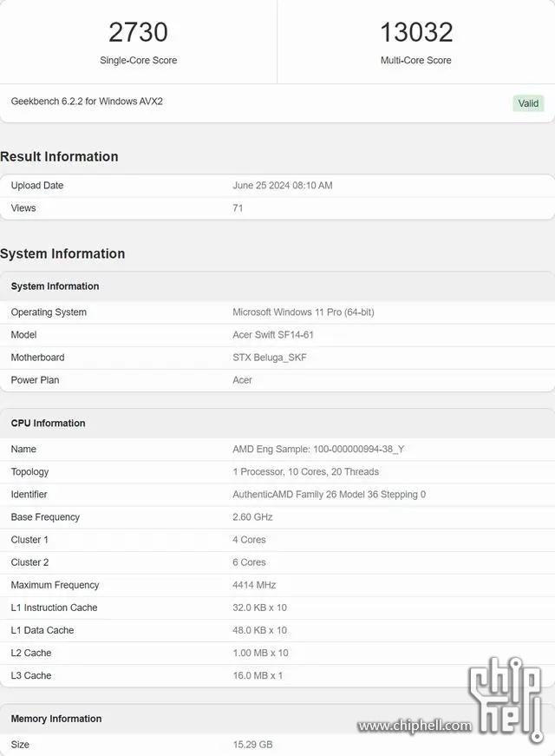The image size is (555, 756).
Task: Click the L1 Instruction Cache label
Action: (x=54, y=608)
